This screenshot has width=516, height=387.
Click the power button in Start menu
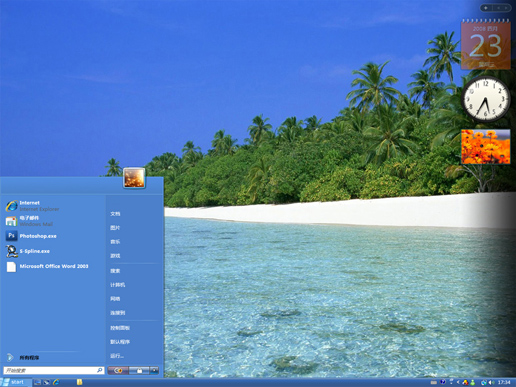pos(118,370)
